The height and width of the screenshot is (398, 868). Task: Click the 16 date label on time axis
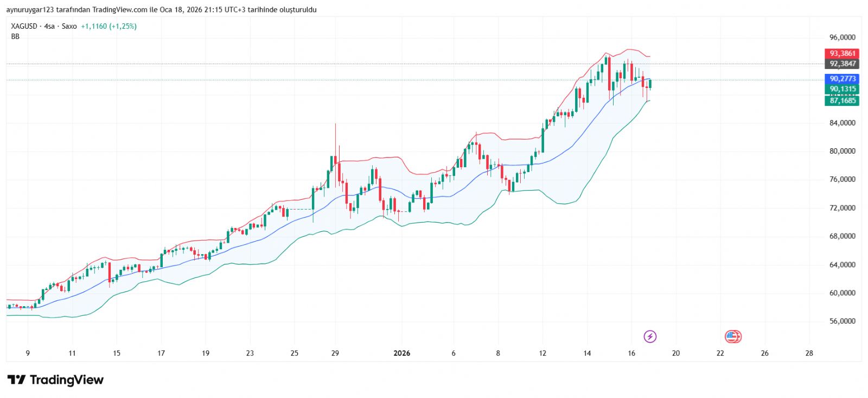[x=631, y=353]
